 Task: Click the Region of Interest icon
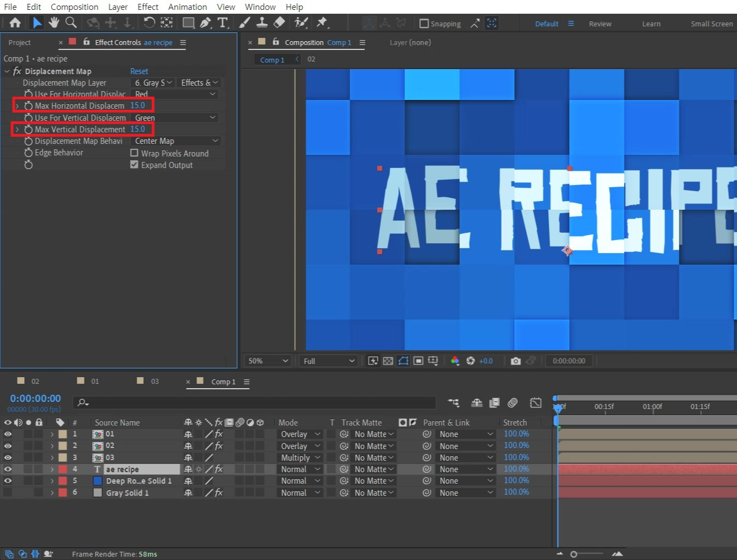tap(418, 361)
